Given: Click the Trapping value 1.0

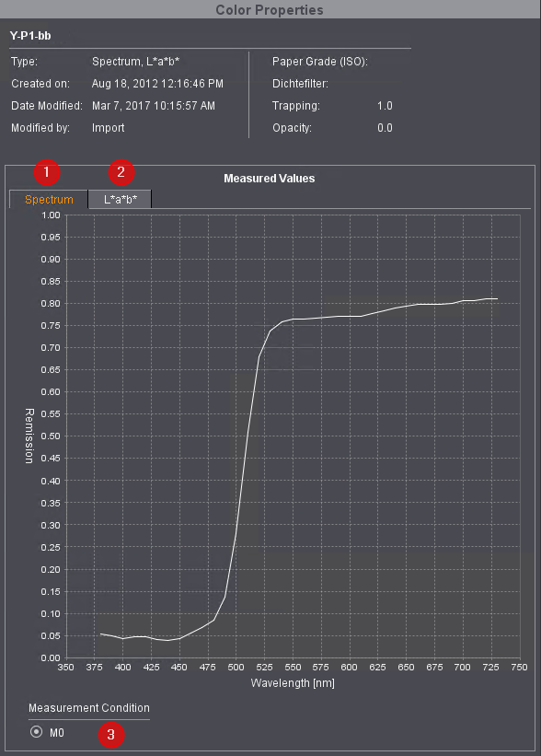Looking at the screenshot, I should point(385,106).
